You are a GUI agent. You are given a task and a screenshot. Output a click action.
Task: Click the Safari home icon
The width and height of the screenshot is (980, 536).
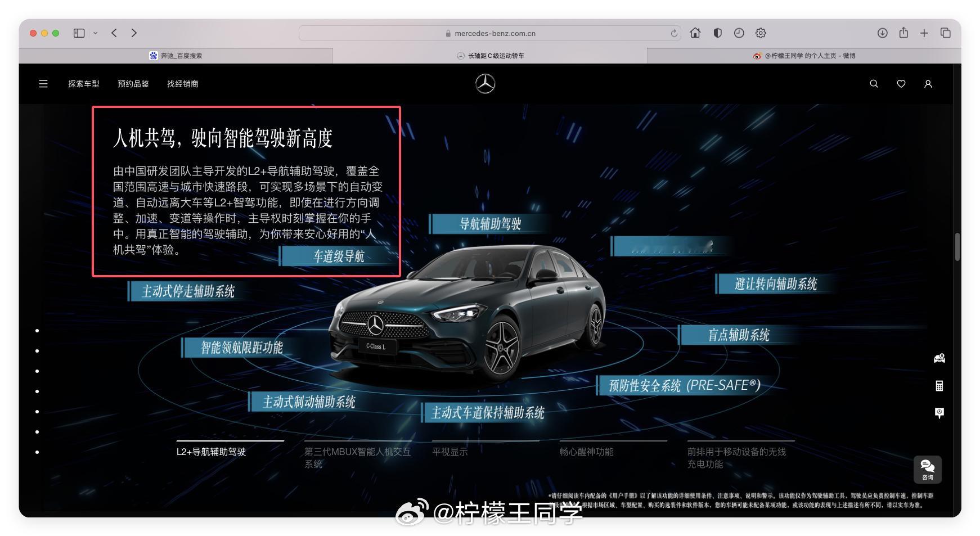695,33
